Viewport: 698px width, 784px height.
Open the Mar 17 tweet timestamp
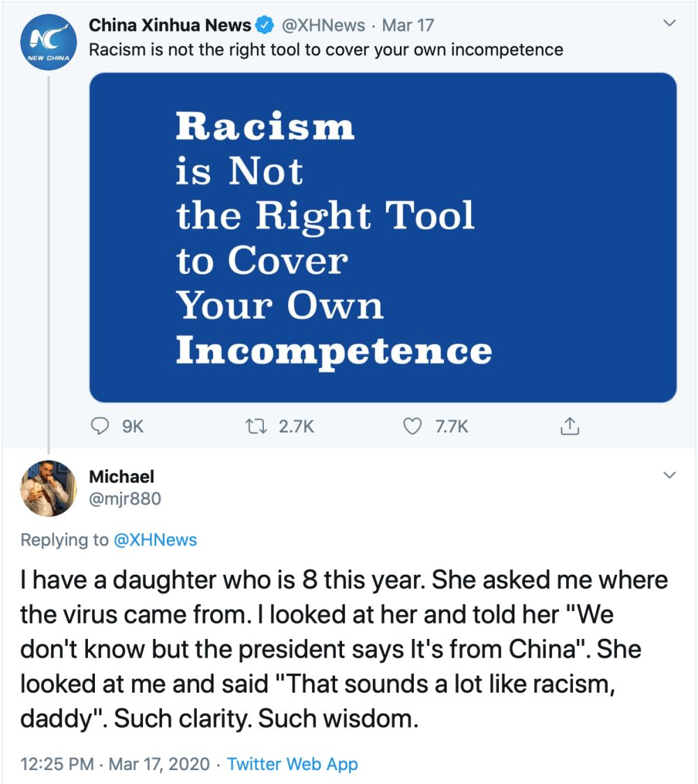coord(408,26)
